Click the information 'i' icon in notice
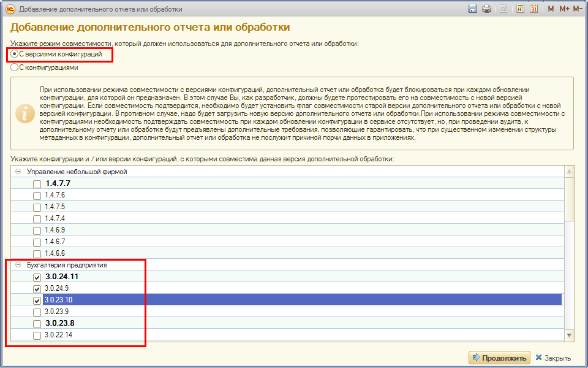This screenshot has width=588, height=368. [x=25, y=113]
